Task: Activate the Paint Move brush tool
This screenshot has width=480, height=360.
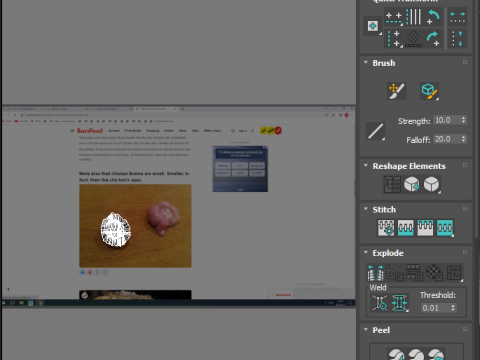Action: point(396,91)
